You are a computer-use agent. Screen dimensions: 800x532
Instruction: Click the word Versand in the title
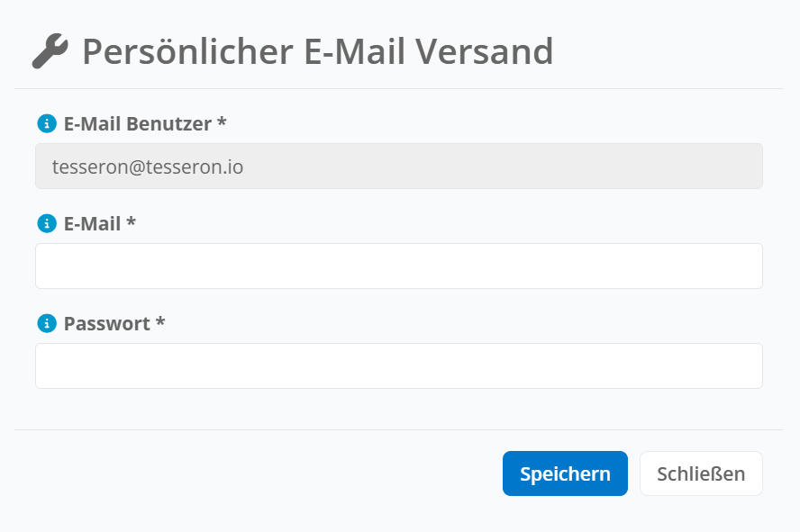tap(484, 51)
